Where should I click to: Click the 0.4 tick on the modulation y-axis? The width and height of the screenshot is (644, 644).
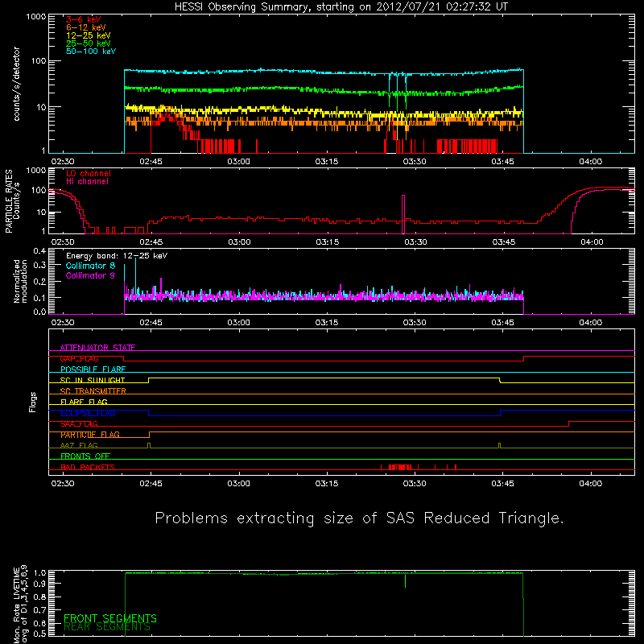coord(39,251)
